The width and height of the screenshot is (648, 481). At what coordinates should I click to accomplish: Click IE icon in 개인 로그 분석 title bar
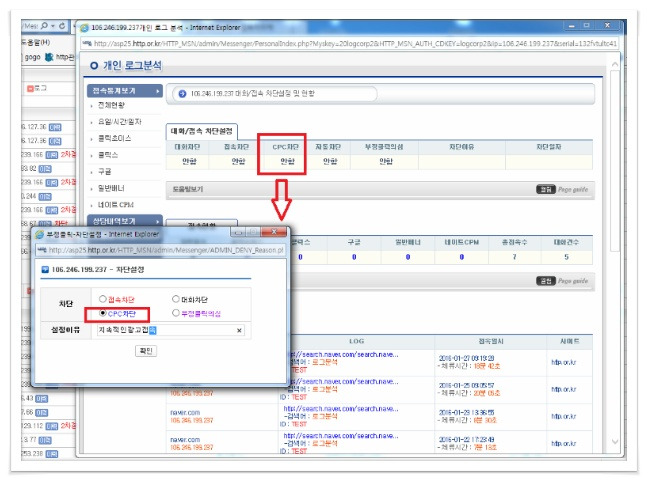85,28
